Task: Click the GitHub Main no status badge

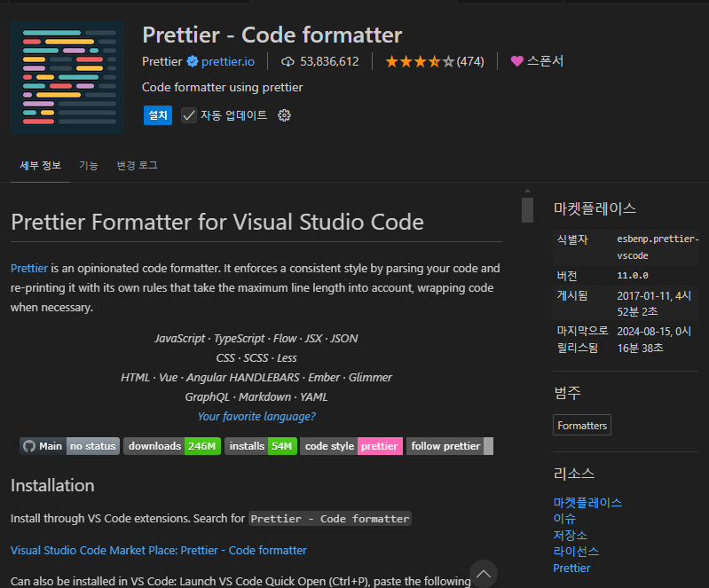Action: tap(69, 446)
